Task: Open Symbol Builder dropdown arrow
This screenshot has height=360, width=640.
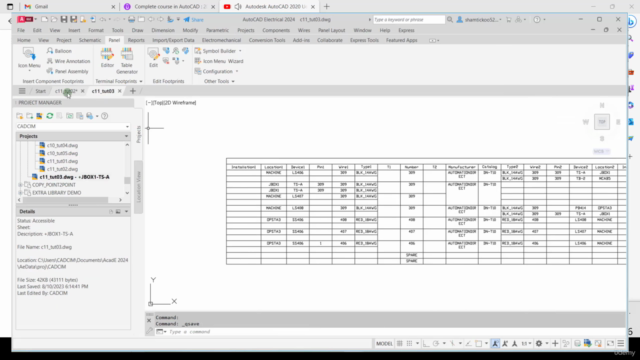Action: pyautogui.click(x=240, y=51)
